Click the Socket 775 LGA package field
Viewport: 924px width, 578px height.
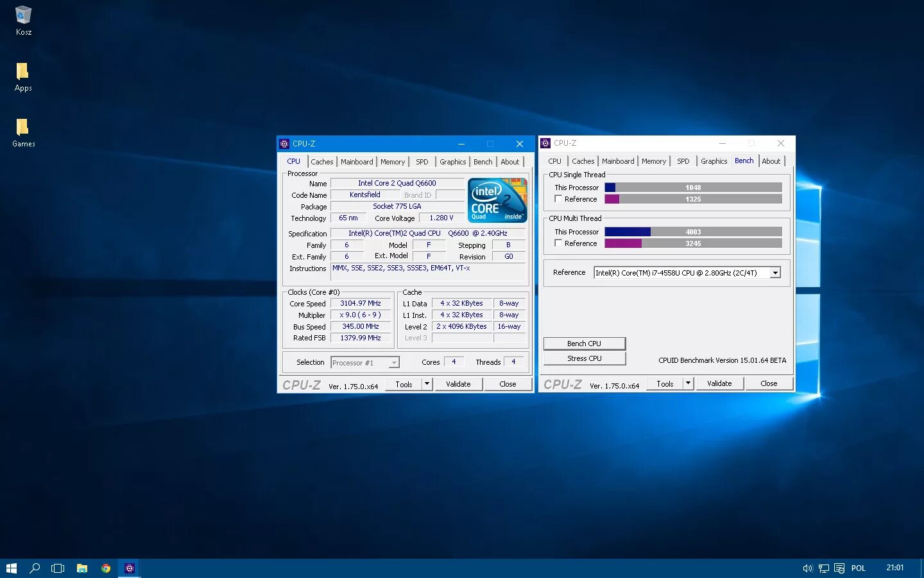(397, 206)
